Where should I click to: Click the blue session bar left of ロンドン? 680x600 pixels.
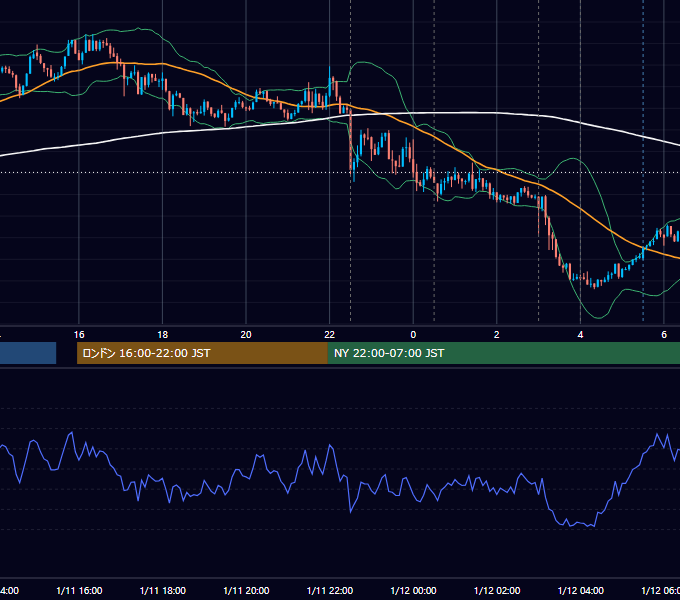(28, 353)
